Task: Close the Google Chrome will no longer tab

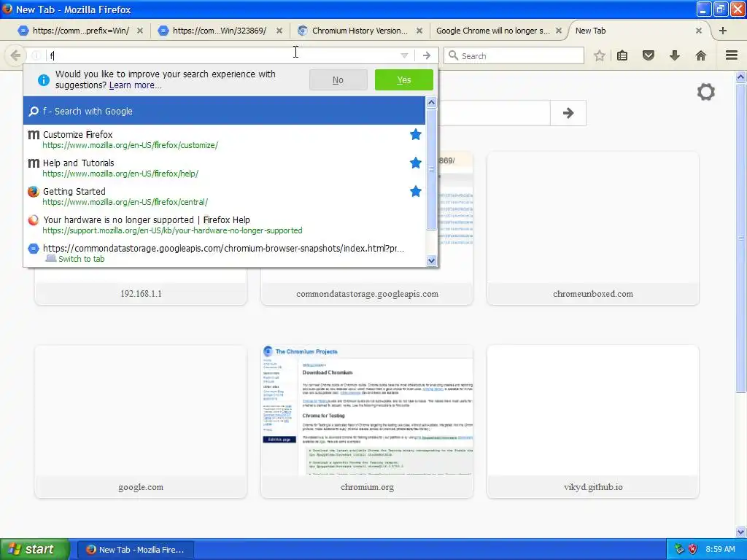Action: pos(559,31)
